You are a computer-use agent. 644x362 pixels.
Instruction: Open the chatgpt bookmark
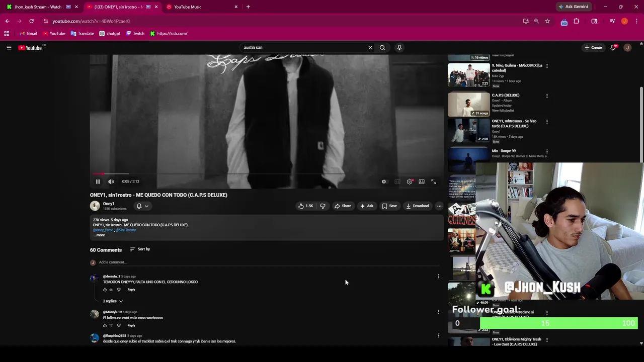(110, 34)
